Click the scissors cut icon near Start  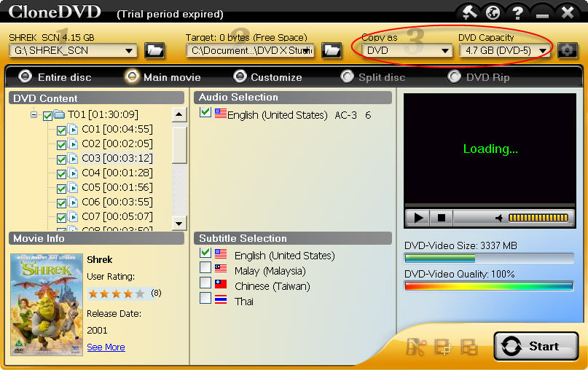tap(416, 347)
